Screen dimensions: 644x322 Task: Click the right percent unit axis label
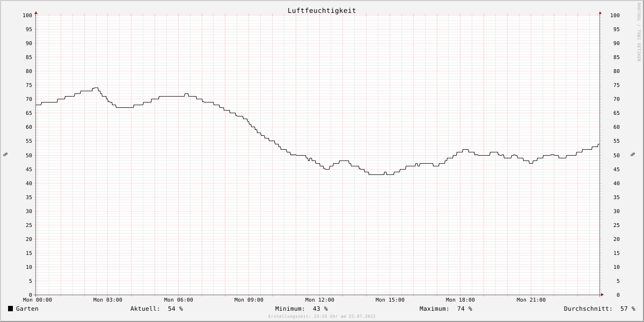(x=633, y=155)
